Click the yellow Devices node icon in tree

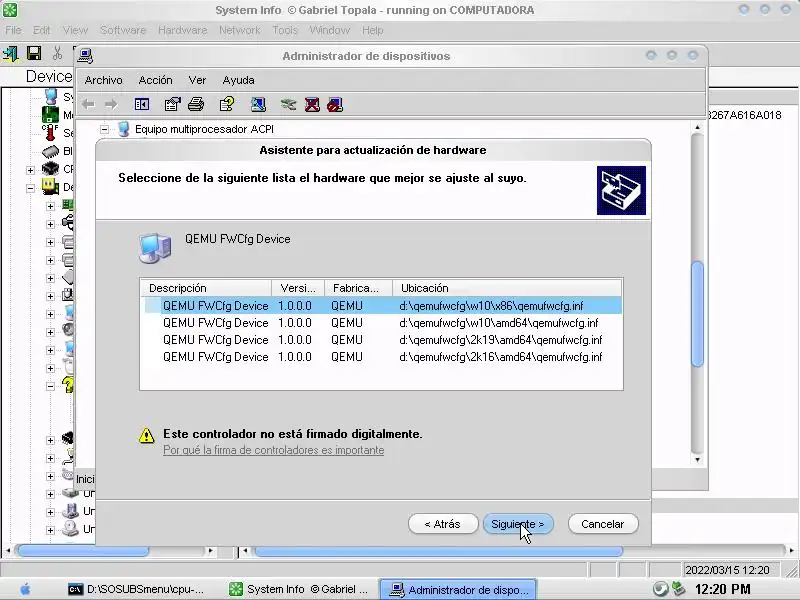(x=50, y=187)
